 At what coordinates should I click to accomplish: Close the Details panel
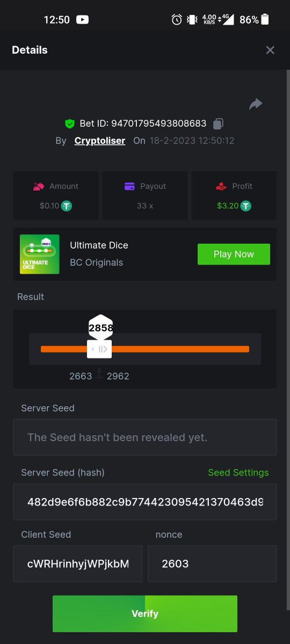270,50
